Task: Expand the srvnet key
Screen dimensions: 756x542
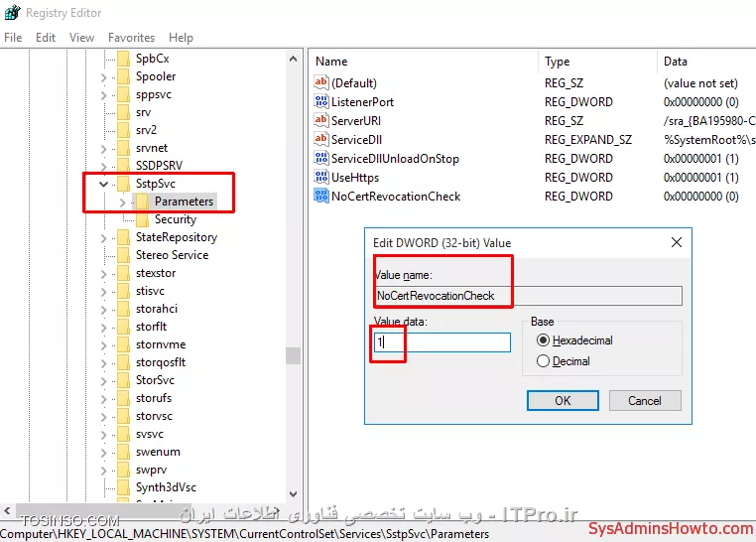Action: (x=103, y=149)
